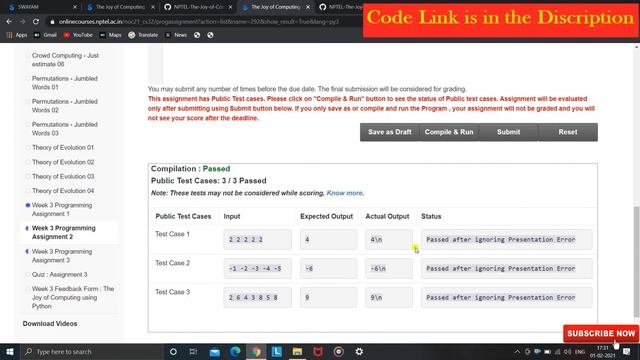Screen dimensions: 640x360
Task: Open Settings gear on the taskbar
Action: tap(359, 351)
